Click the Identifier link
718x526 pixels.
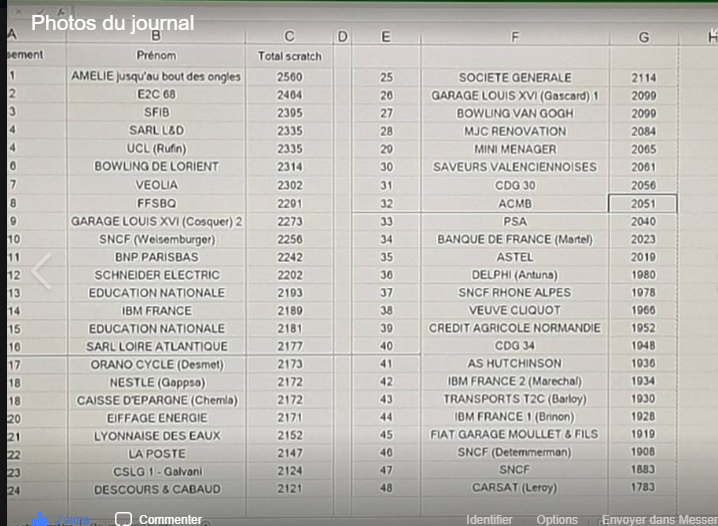click(489, 520)
